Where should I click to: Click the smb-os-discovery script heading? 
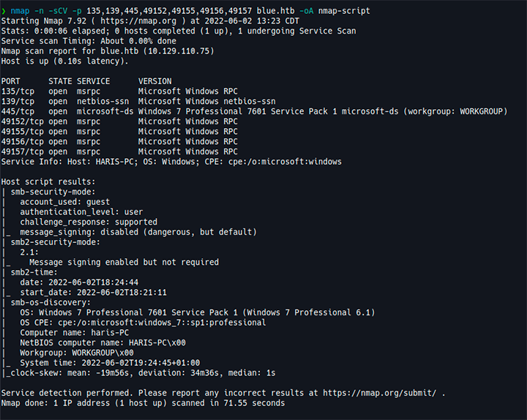pos(51,302)
